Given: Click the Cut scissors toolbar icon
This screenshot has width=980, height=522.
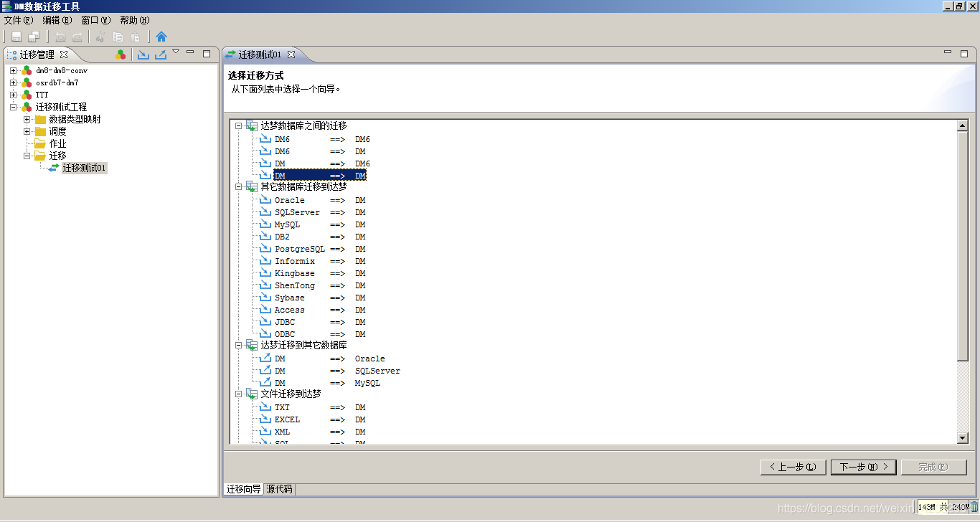Looking at the screenshot, I should point(100,37).
